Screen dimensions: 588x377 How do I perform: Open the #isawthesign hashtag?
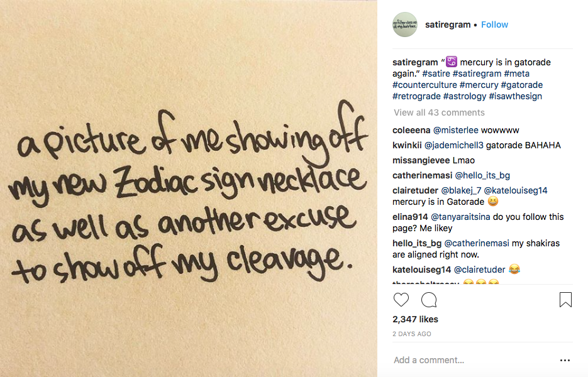[x=515, y=96]
